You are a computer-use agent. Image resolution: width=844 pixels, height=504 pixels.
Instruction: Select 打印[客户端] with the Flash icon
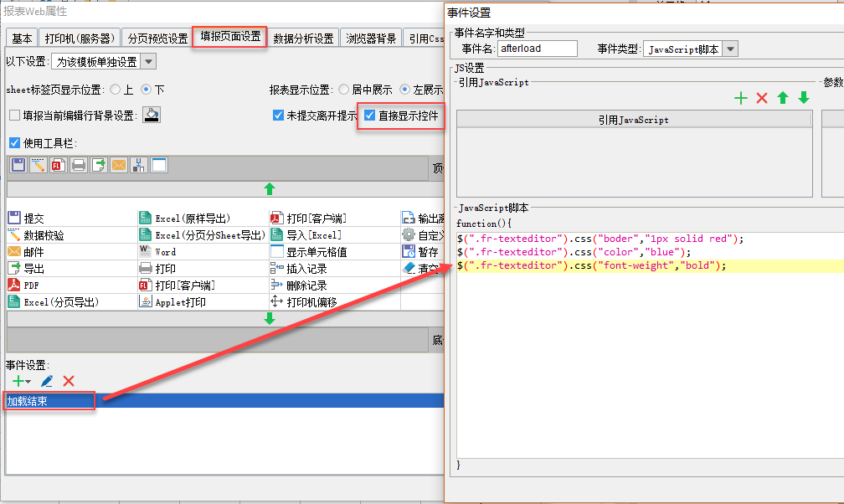[x=178, y=285]
